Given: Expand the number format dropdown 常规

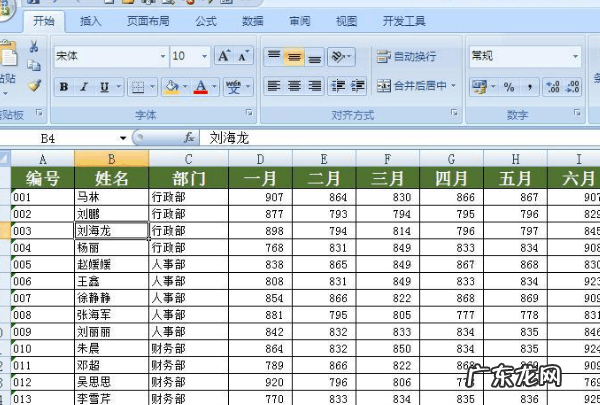Looking at the screenshot, I should click(575, 57).
